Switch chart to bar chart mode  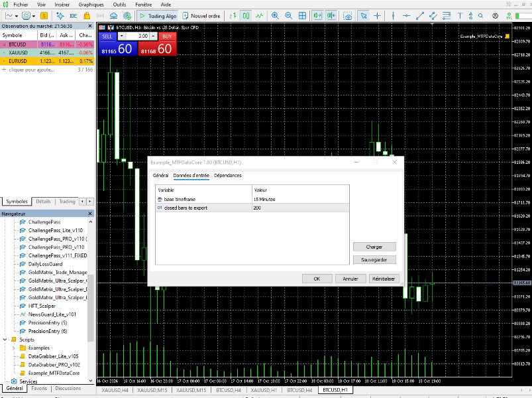tap(233, 16)
